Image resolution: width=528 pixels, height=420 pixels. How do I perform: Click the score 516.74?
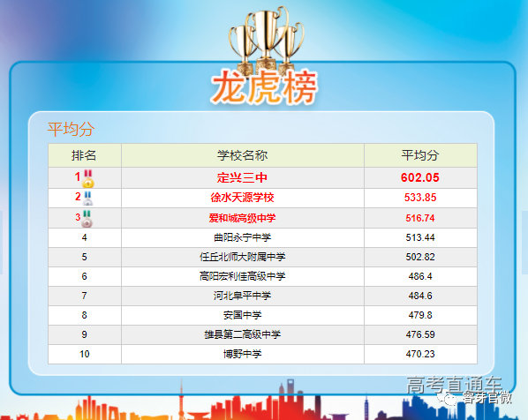(420, 218)
